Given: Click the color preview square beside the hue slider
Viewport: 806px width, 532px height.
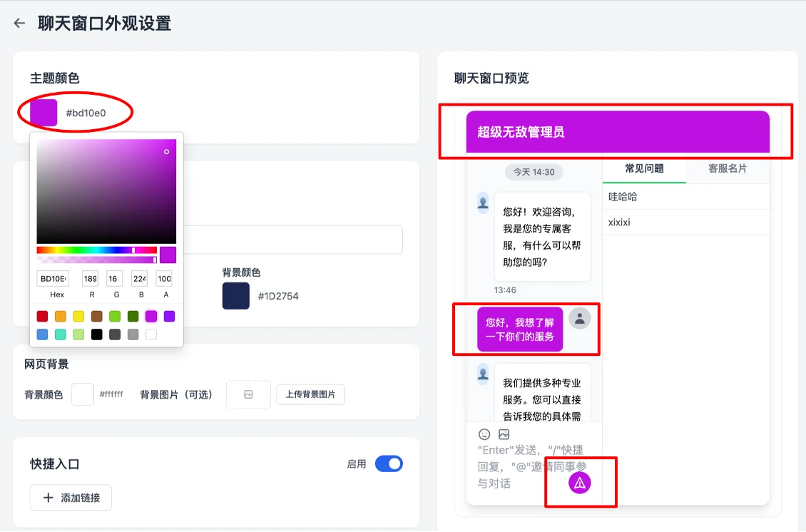Looking at the screenshot, I should (x=168, y=254).
